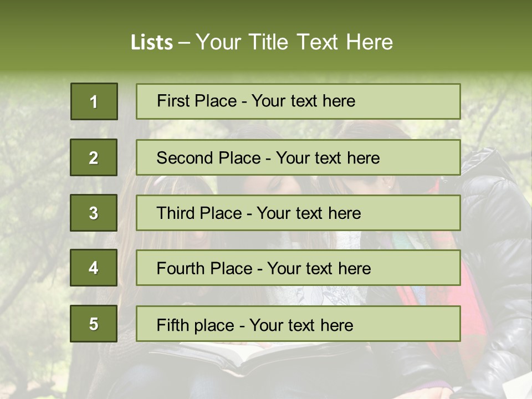
Task: Click the number 5 box
Action: click(x=94, y=324)
